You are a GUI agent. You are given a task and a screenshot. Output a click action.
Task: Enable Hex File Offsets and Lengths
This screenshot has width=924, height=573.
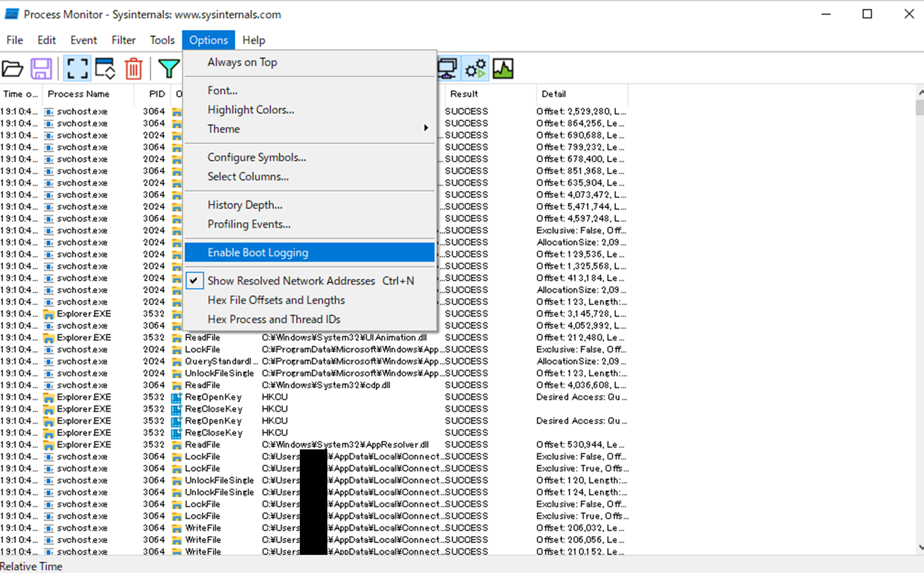[x=276, y=300]
